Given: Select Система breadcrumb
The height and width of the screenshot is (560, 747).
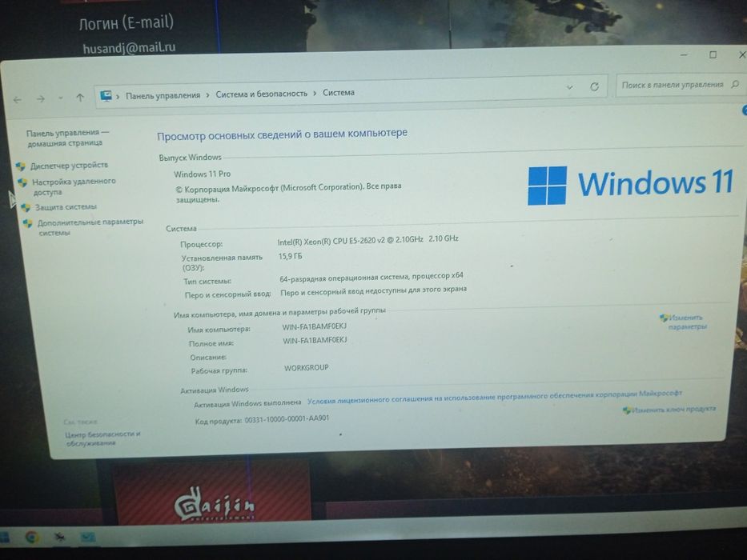Looking at the screenshot, I should click(x=339, y=92).
